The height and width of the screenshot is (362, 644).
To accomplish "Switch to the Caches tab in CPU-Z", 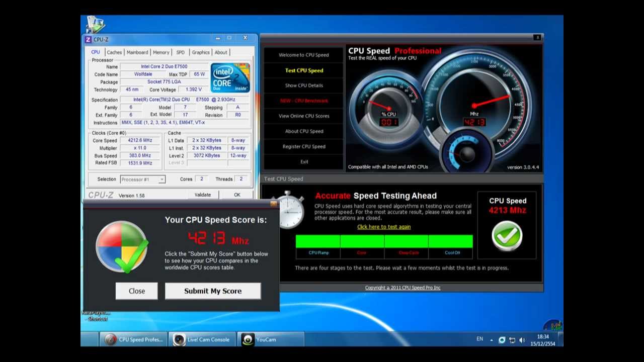I will [x=114, y=52].
